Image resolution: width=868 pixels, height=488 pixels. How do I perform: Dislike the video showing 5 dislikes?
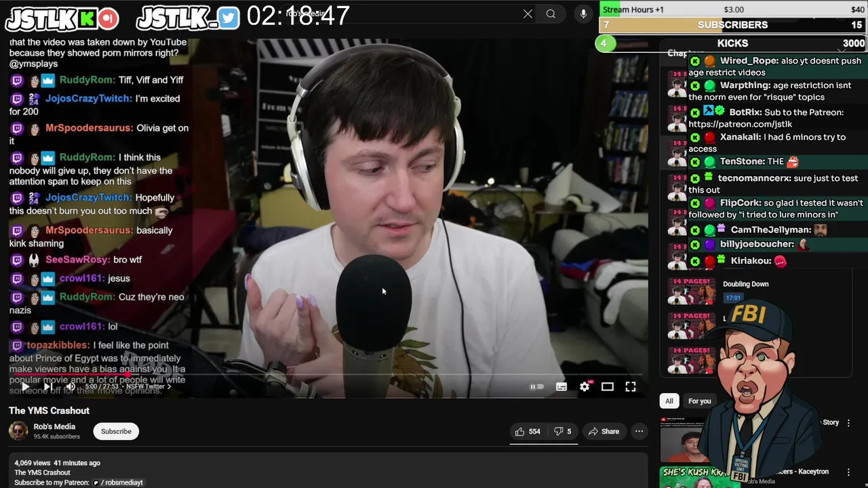(562, 431)
